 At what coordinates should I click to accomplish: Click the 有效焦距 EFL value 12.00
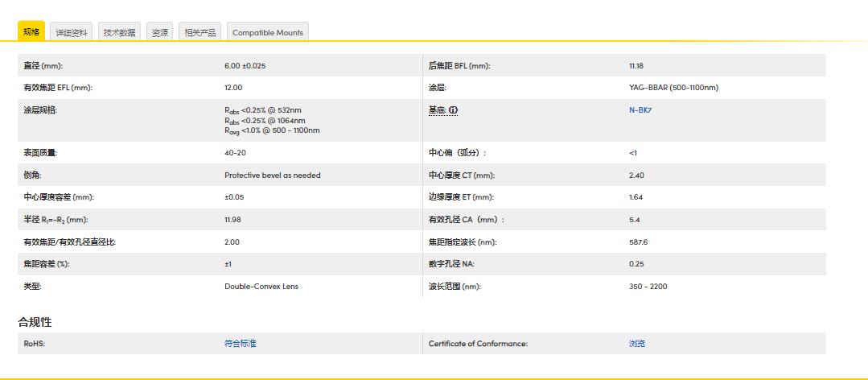[233, 88]
